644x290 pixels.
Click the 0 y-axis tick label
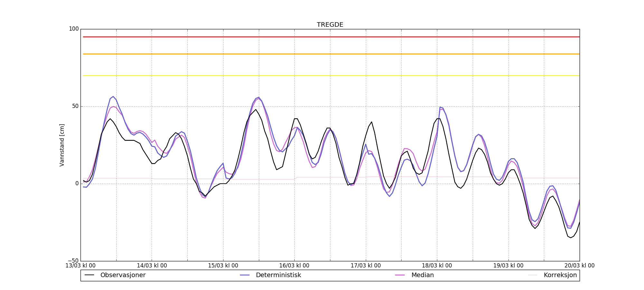[77, 184]
